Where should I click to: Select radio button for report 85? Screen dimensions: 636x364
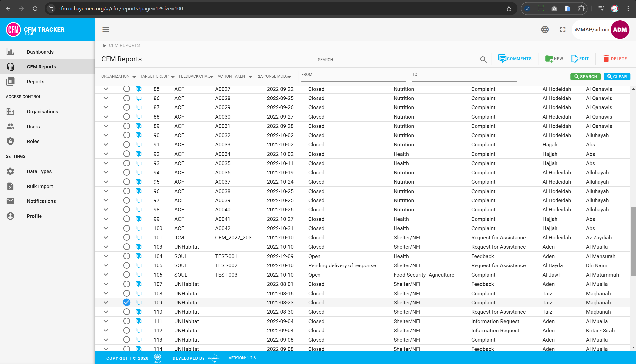click(x=127, y=89)
